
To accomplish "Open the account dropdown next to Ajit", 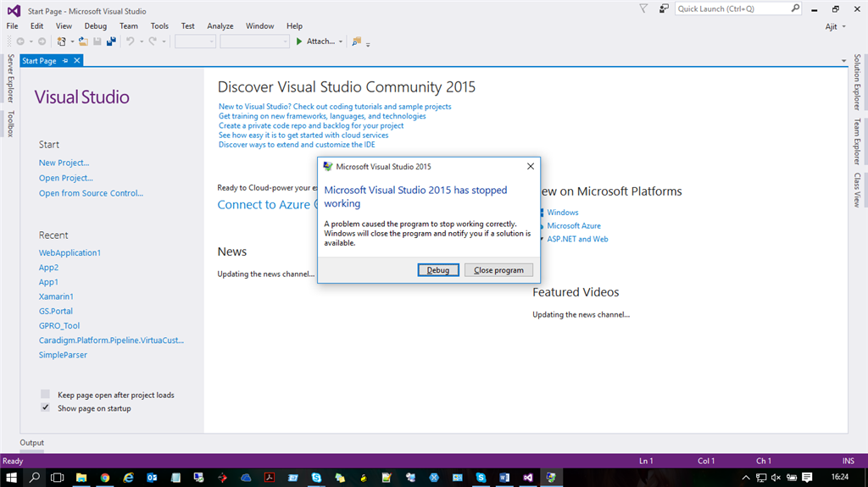I will (x=843, y=26).
